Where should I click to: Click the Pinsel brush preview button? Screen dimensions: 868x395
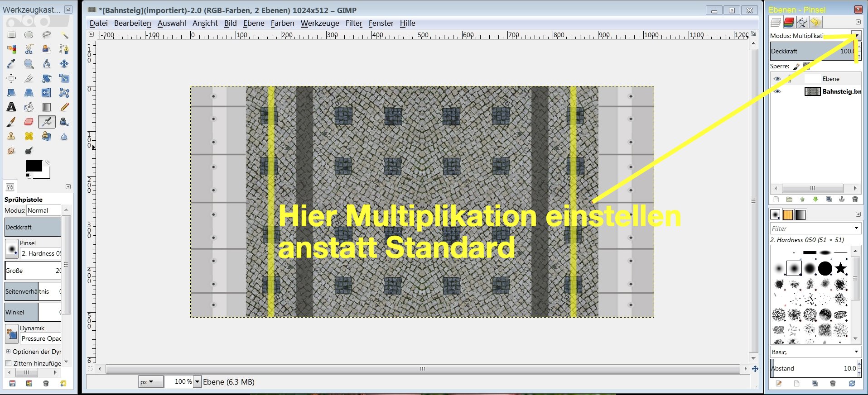pyautogui.click(x=11, y=249)
